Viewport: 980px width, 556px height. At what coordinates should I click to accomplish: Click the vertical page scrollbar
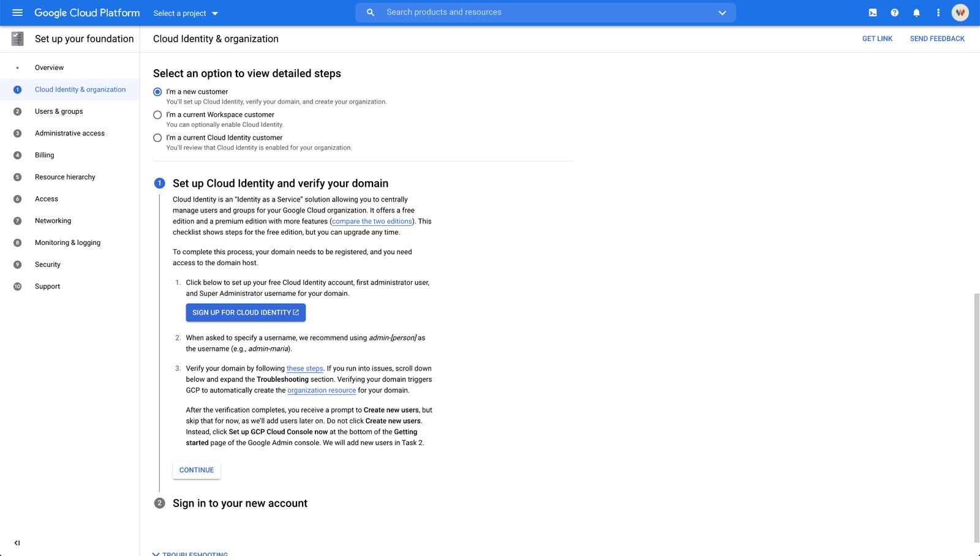click(976, 418)
